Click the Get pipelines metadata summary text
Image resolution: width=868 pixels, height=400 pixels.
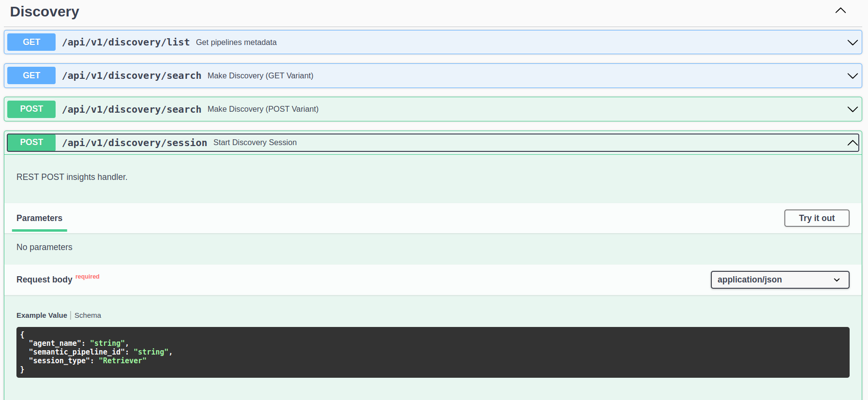[x=236, y=43]
